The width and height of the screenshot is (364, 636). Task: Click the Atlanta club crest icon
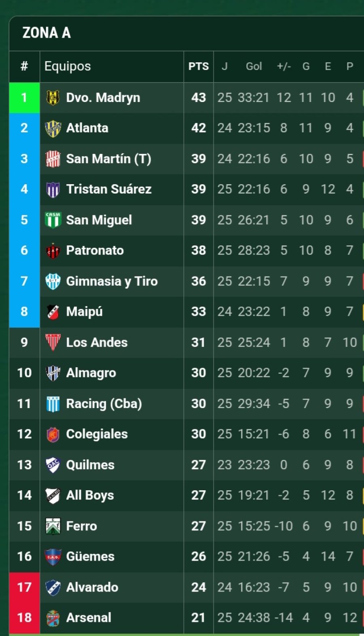[x=53, y=128]
